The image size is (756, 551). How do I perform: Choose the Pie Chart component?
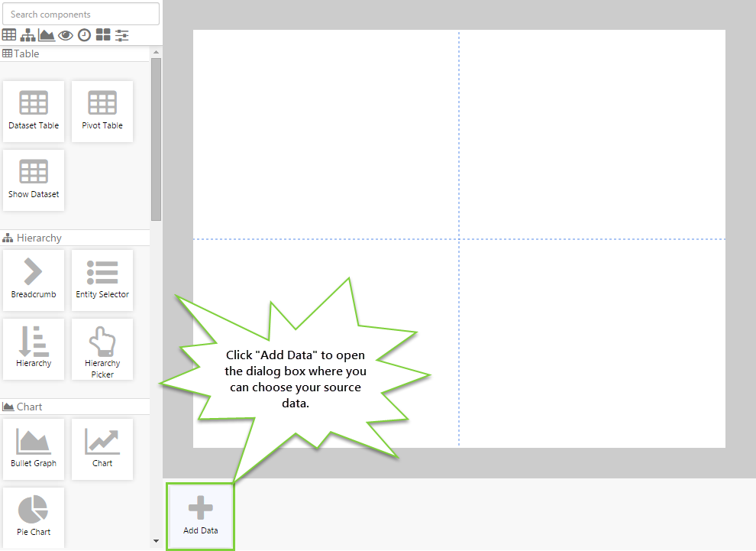click(x=34, y=517)
